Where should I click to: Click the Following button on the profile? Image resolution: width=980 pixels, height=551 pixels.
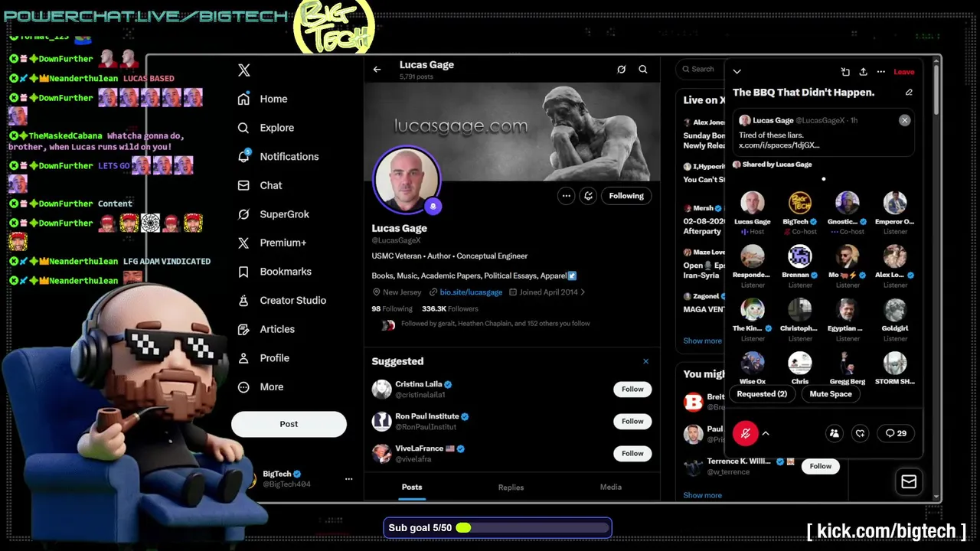coord(626,196)
